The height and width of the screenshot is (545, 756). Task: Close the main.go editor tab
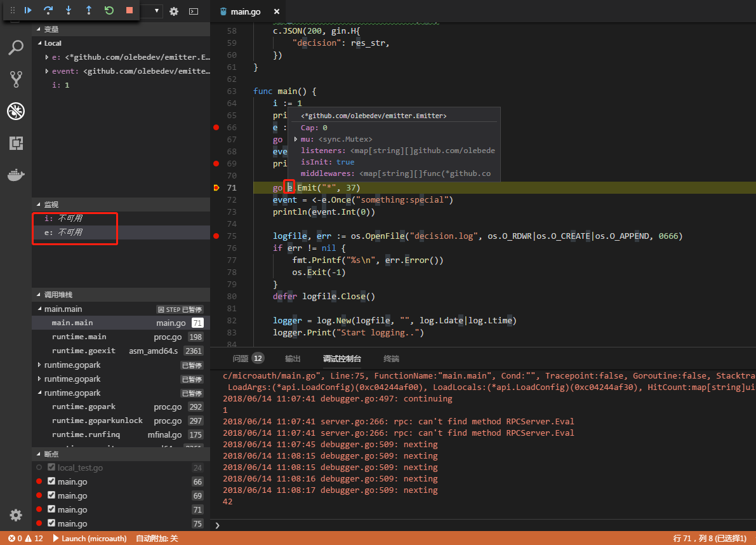(277, 11)
